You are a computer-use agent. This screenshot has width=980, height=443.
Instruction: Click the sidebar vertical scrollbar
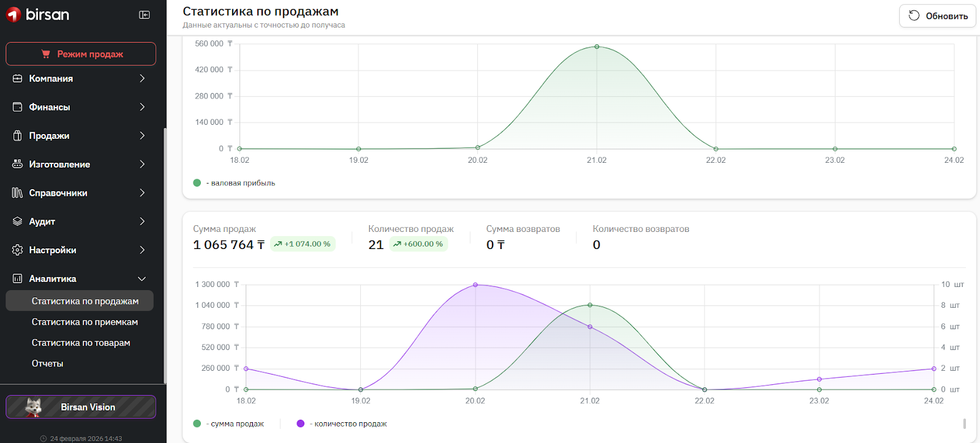pyautogui.click(x=165, y=256)
